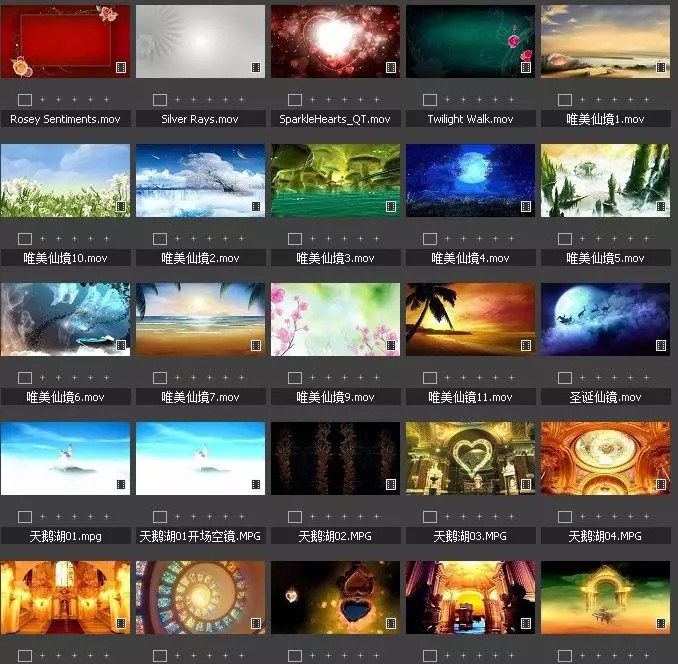This screenshot has height=664, width=678.
Task: Click the 天鹅湖01开场空镜.MPG filename label
Action: [x=200, y=536]
